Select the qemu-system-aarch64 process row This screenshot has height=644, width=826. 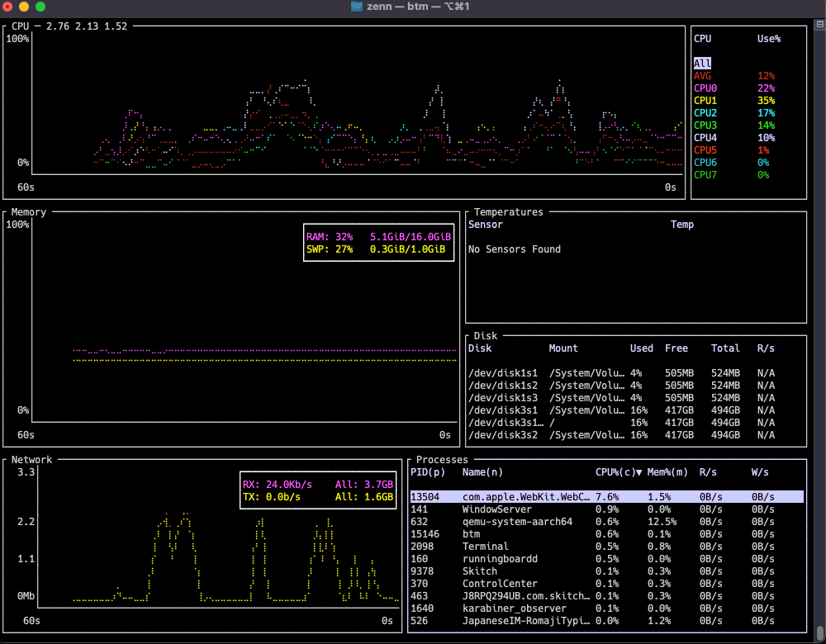(517, 522)
